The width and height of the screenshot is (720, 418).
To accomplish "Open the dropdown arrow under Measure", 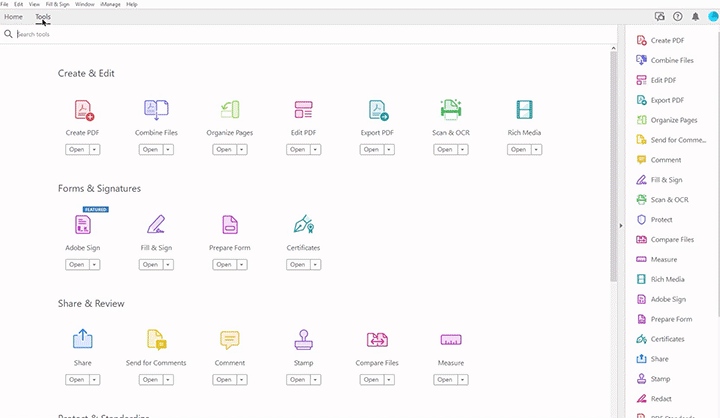I will (464, 380).
